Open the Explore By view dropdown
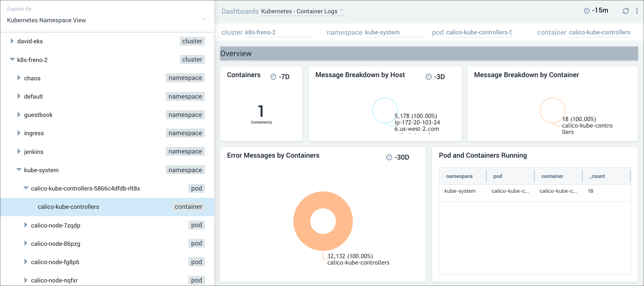 (204, 19)
